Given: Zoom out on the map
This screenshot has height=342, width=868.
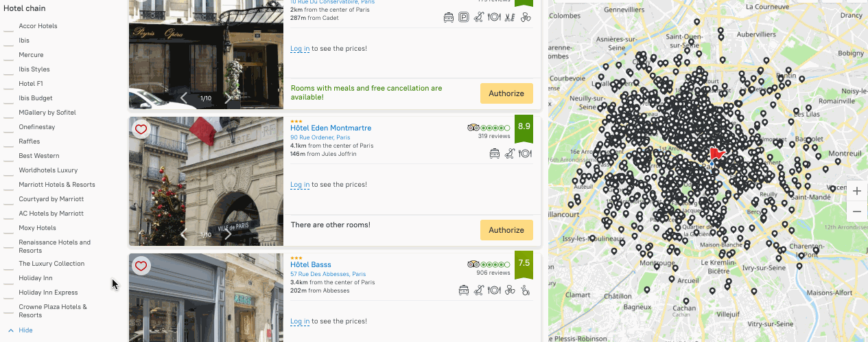Looking at the screenshot, I should [856, 212].
